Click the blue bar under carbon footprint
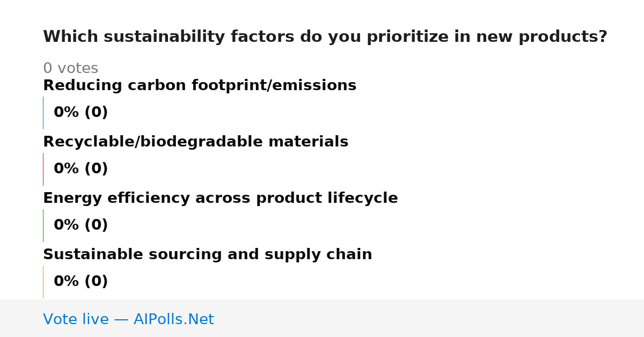This screenshot has width=644, height=337. coord(43,113)
